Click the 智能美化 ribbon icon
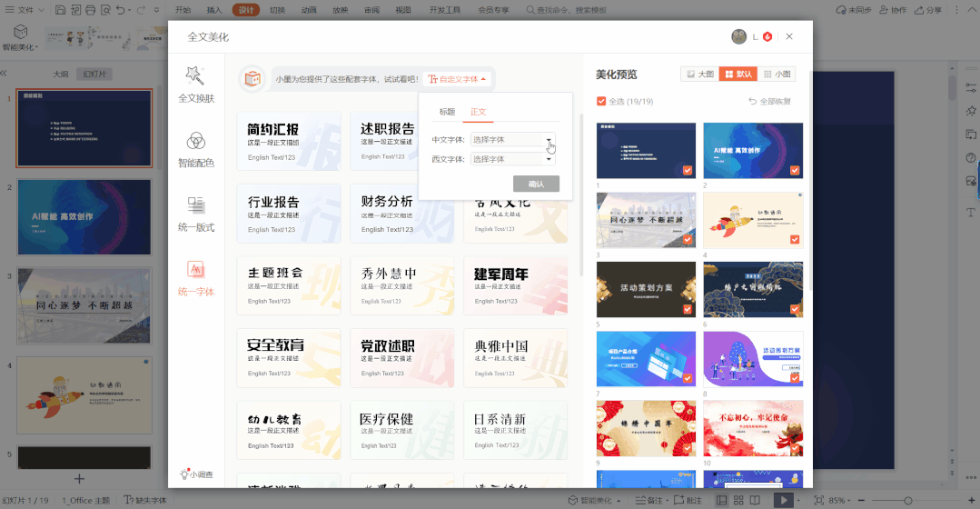 point(20,37)
